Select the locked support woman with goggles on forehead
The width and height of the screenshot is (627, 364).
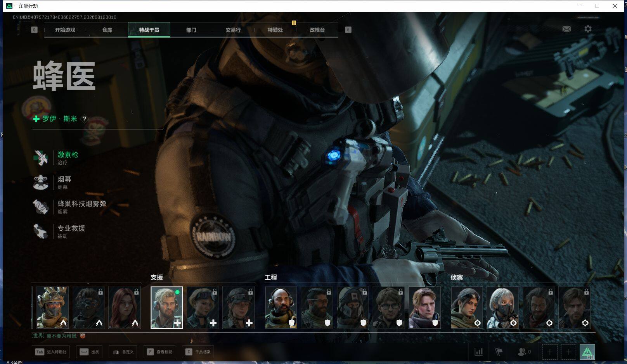203,307
